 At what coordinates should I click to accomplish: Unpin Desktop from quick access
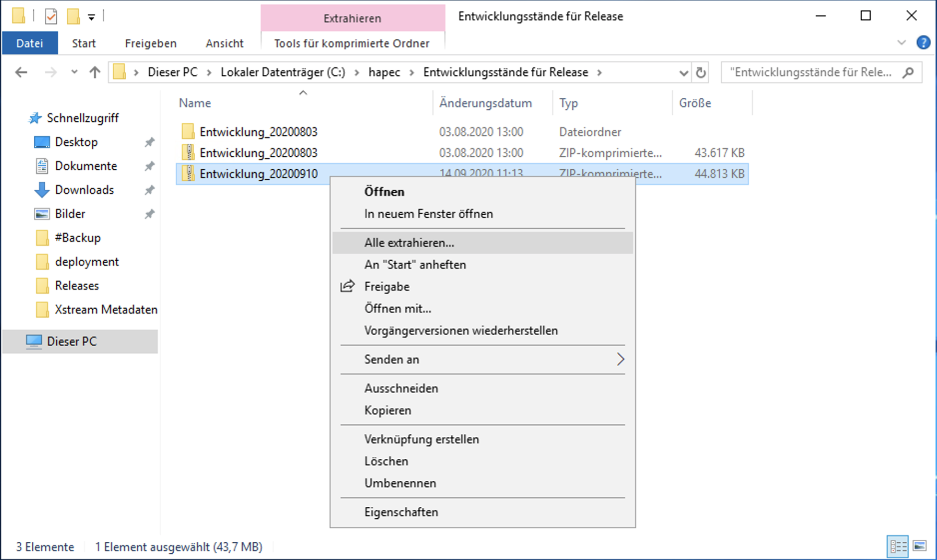click(x=150, y=142)
